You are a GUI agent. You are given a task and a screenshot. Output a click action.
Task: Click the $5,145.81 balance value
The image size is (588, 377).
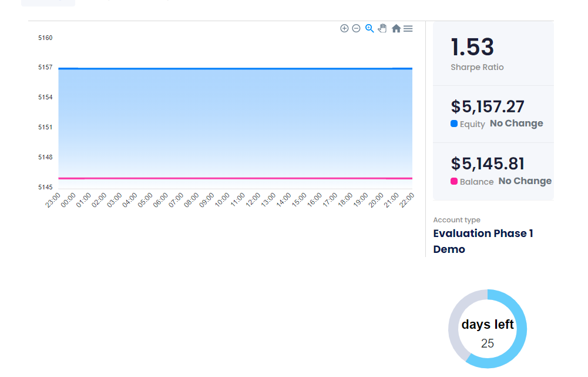point(488,164)
